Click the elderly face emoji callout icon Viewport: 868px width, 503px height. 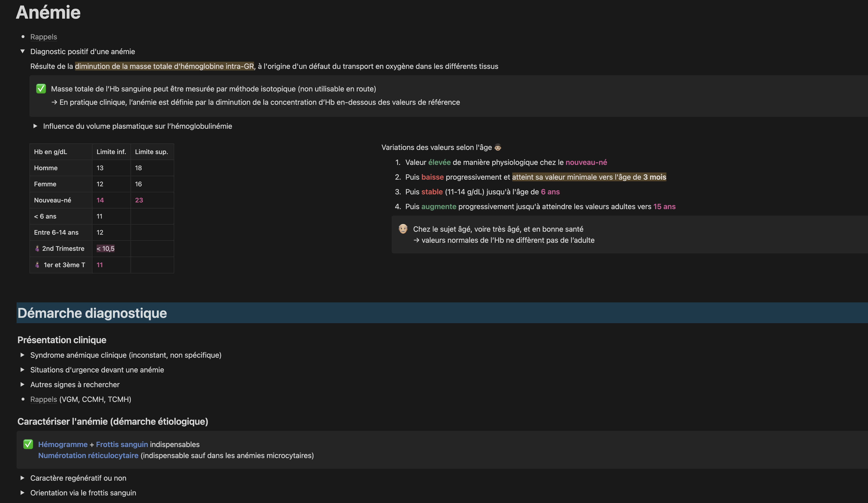[403, 228]
